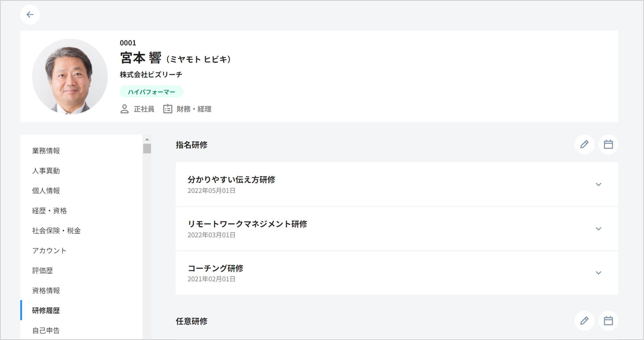This screenshot has width=644, height=340.
Task: Open calendar icon for 任意研修 section
Action: 608,321
